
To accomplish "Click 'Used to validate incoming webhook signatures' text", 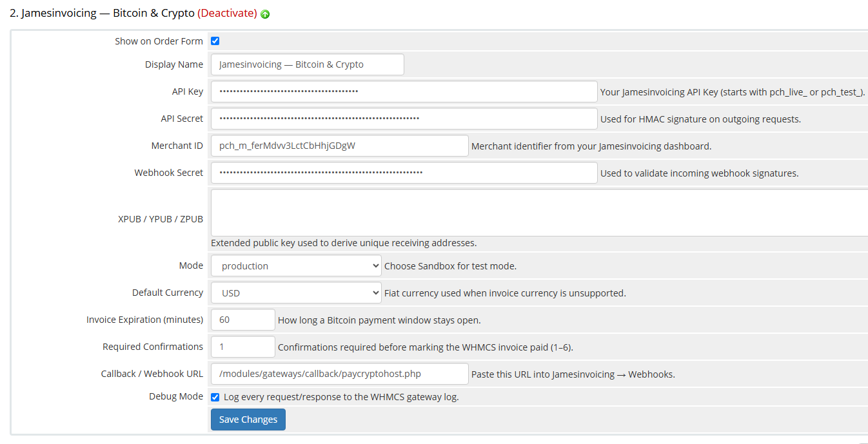I will pos(700,173).
